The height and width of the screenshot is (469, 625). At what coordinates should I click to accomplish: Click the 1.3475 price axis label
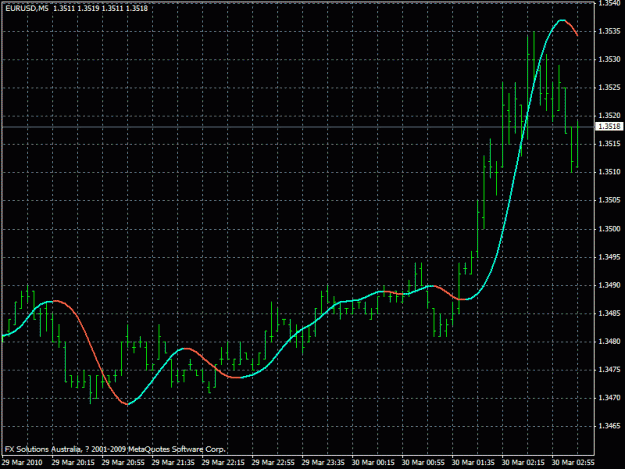coord(610,370)
